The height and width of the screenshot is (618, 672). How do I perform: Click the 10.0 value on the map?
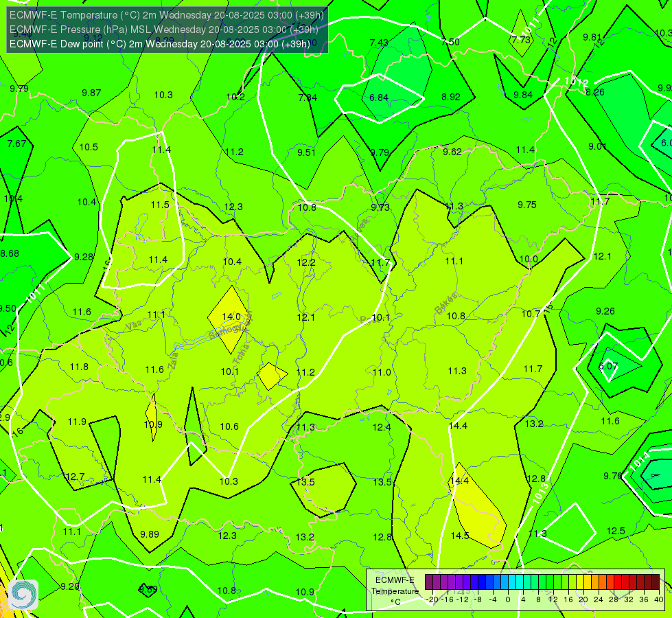[x=529, y=260]
